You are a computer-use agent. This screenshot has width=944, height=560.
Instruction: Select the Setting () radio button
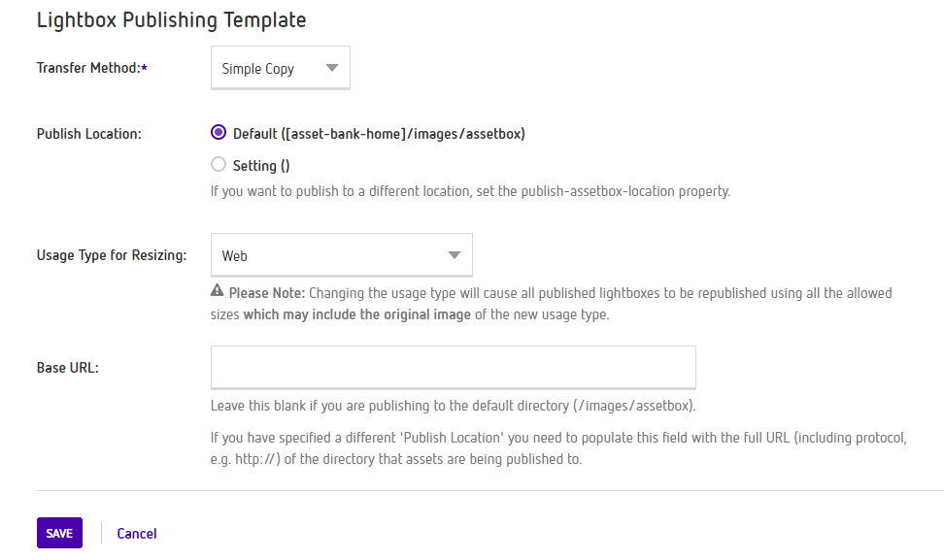click(219, 165)
